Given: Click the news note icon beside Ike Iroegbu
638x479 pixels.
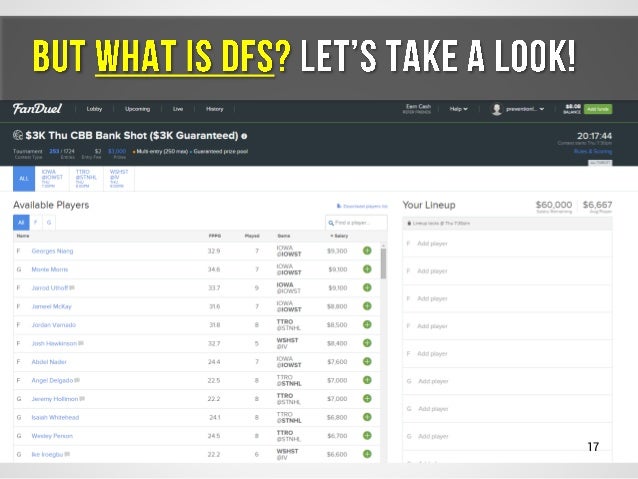Looking at the screenshot, I should [67, 454].
